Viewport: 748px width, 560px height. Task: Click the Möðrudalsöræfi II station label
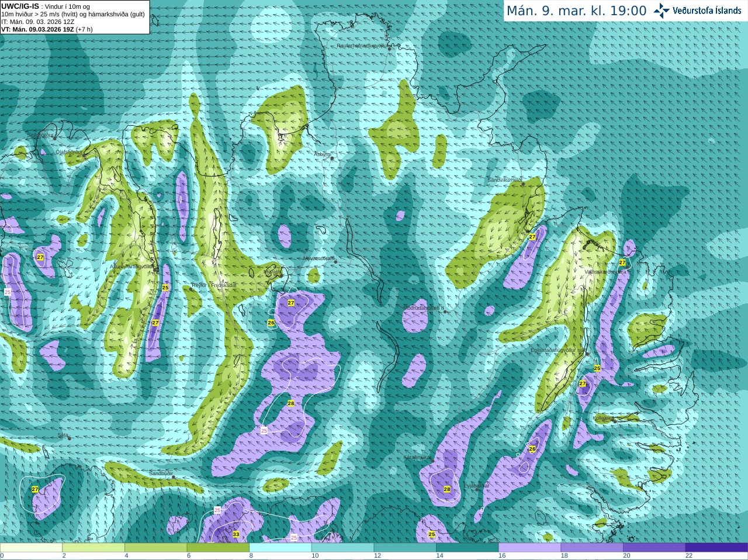pos(424,308)
